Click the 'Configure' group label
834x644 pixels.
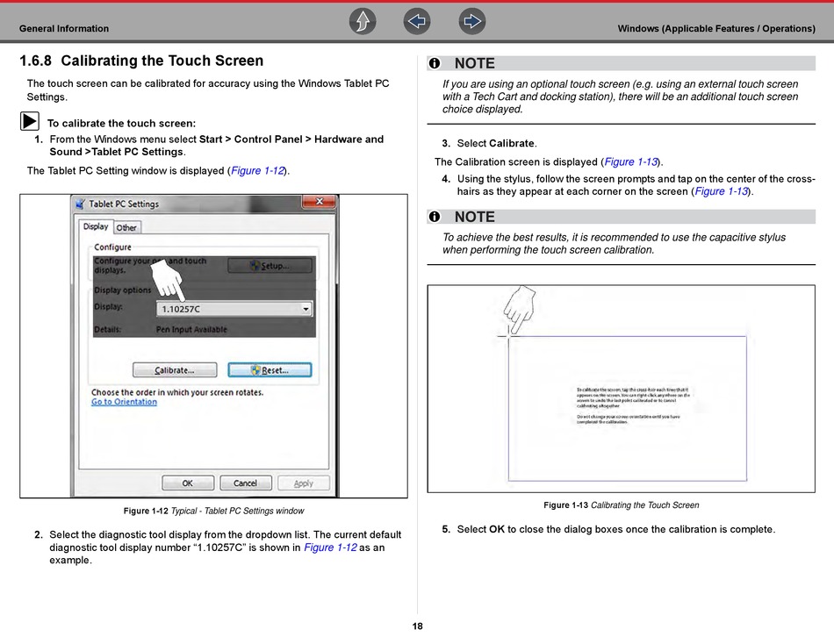pyautogui.click(x=112, y=247)
